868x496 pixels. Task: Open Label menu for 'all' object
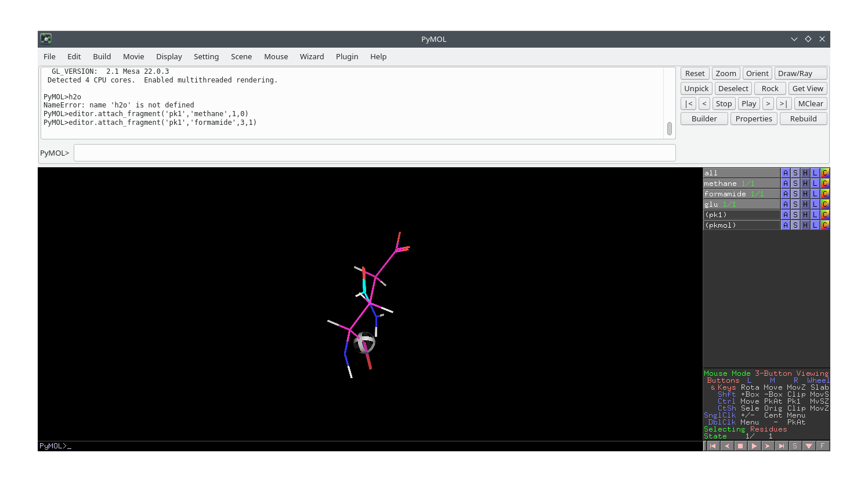coord(815,173)
